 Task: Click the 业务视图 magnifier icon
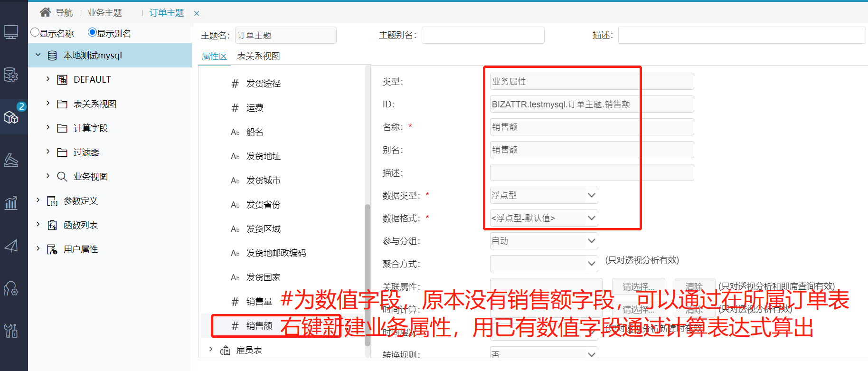click(x=62, y=177)
